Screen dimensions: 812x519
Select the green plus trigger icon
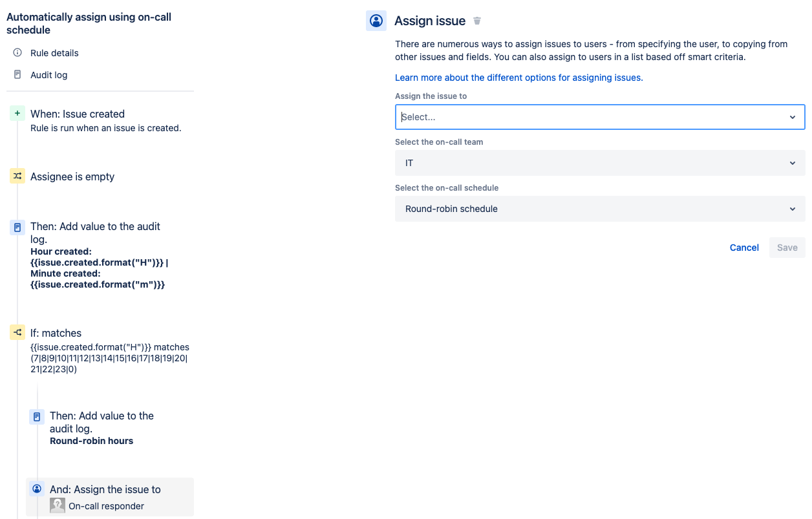click(17, 114)
